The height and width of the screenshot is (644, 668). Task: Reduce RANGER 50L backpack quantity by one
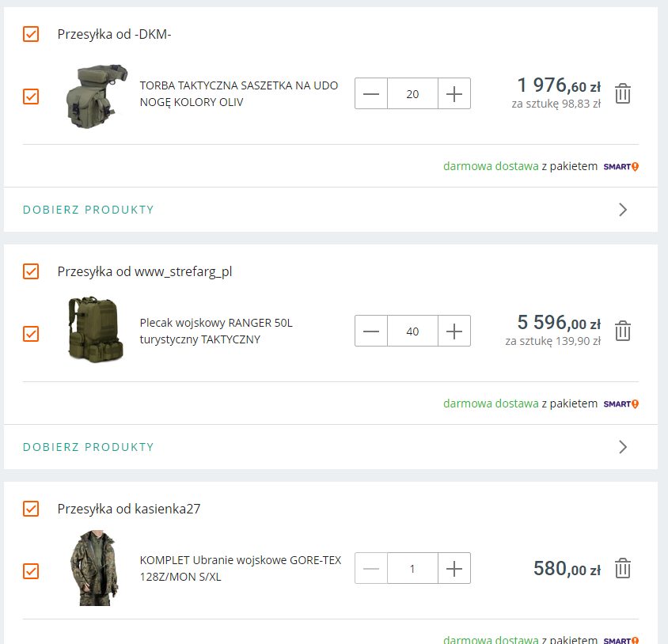[x=371, y=331]
